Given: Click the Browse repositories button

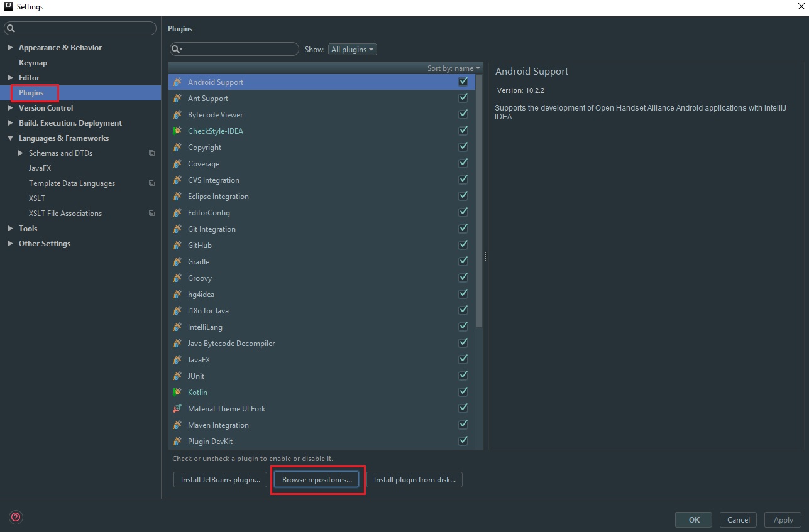Looking at the screenshot, I should (317, 480).
